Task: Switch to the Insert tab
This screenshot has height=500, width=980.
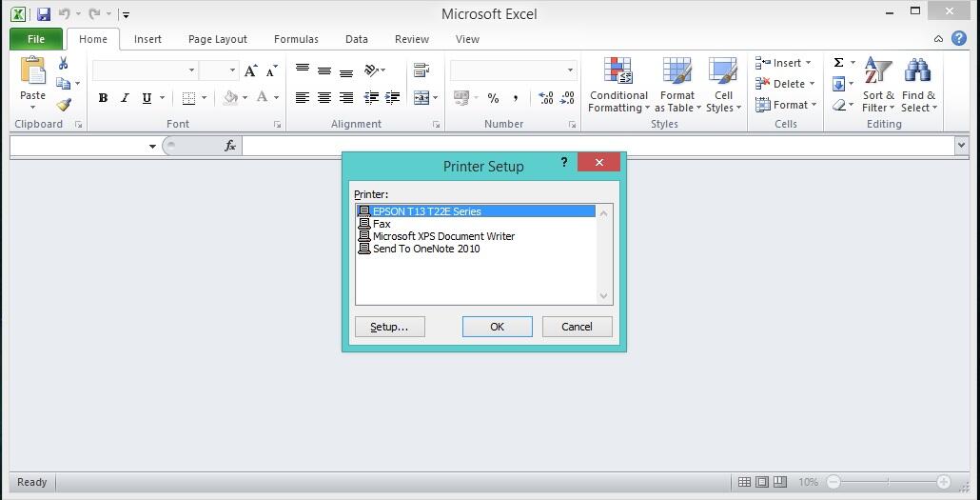Action: click(x=147, y=39)
